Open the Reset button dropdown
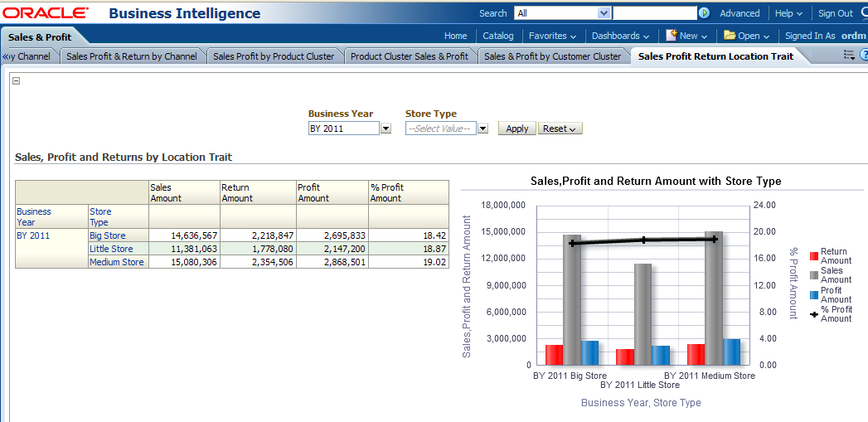 560,129
